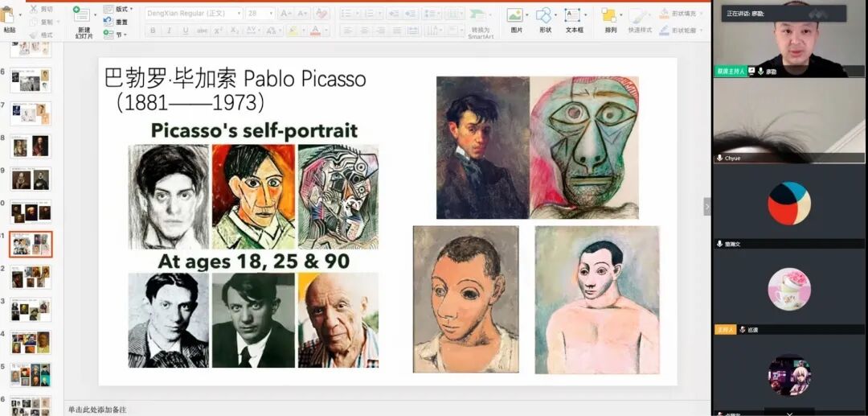Click the red font color button
This screenshot has height=416, width=868.
click(x=315, y=31)
